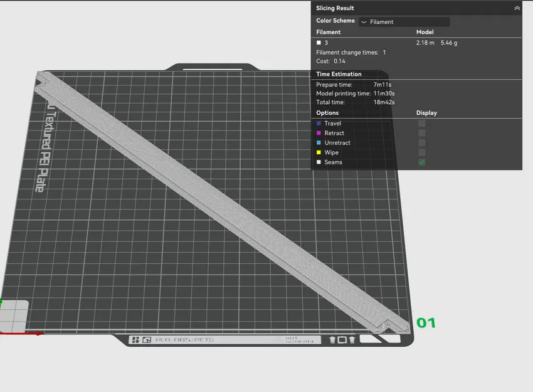533x392 pixels.
Task: Click the Retract magenta swatch
Action: pos(319,133)
